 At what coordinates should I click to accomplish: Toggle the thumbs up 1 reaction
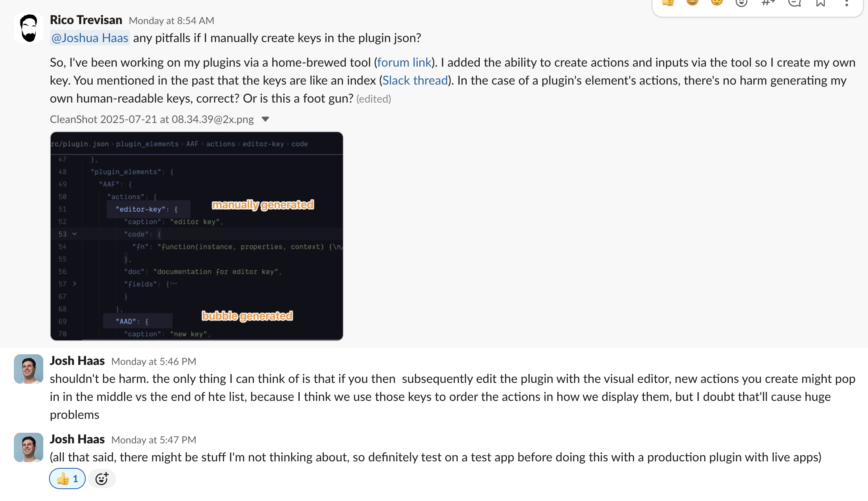pos(67,479)
